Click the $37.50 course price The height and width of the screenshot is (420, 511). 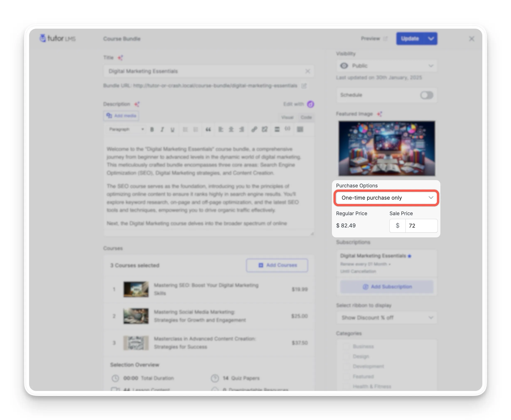300,343
